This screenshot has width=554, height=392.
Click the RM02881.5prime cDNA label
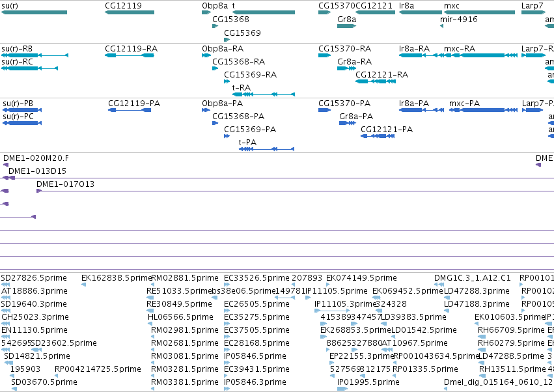[x=185, y=278]
